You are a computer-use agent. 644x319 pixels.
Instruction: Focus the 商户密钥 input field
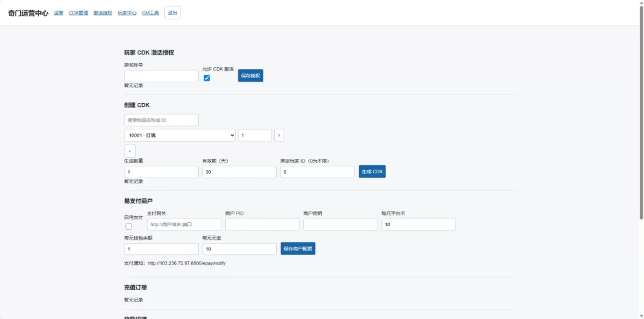pyautogui.click(x=340, y=224)
